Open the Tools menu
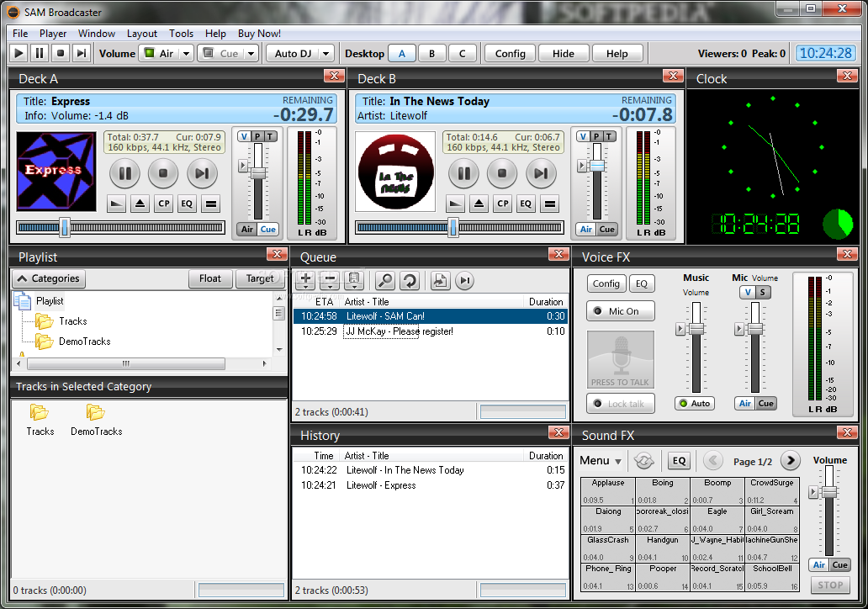The height and width of the screenshot is (609, 868). pyautogui.click(x=181, y=34)
